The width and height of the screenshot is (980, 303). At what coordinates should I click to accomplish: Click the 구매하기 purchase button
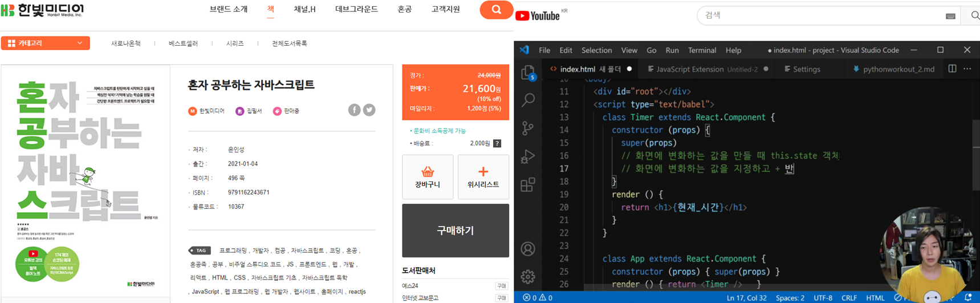(x=456, y=231)
